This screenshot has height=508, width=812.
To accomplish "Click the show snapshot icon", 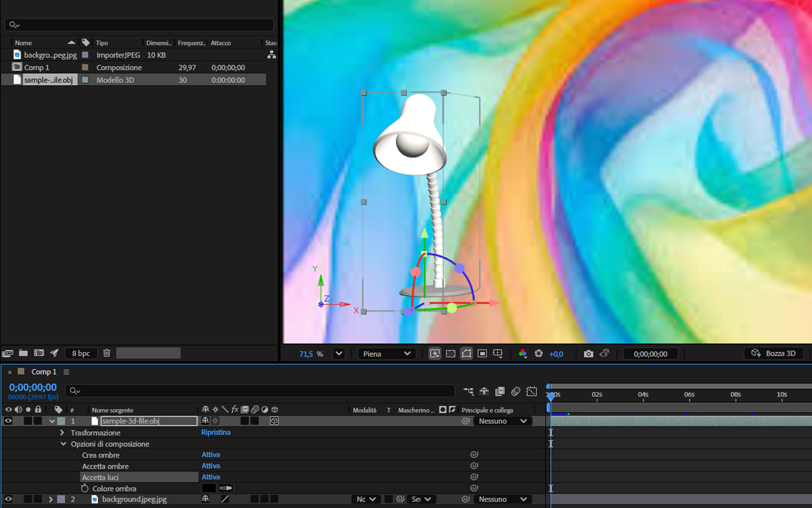I will tap(604, 353).
